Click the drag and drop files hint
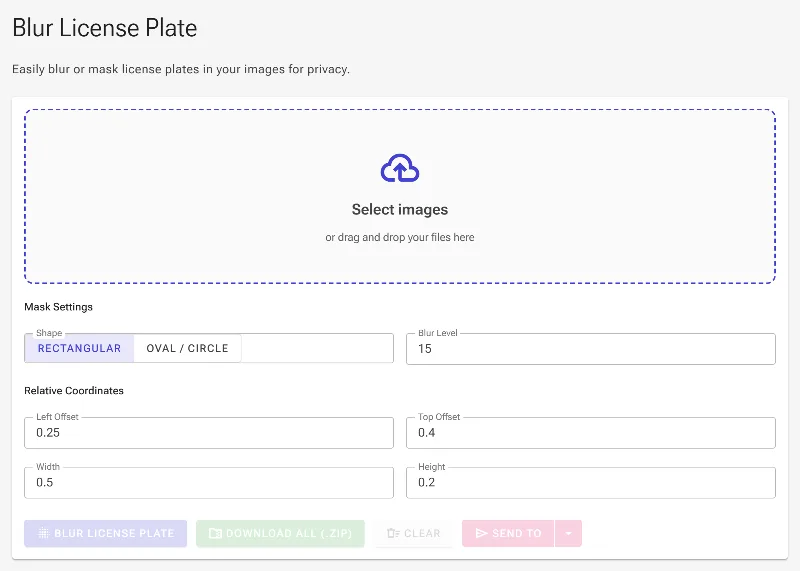The height and width of the screenshot is (571, 800). click(400, 237)
